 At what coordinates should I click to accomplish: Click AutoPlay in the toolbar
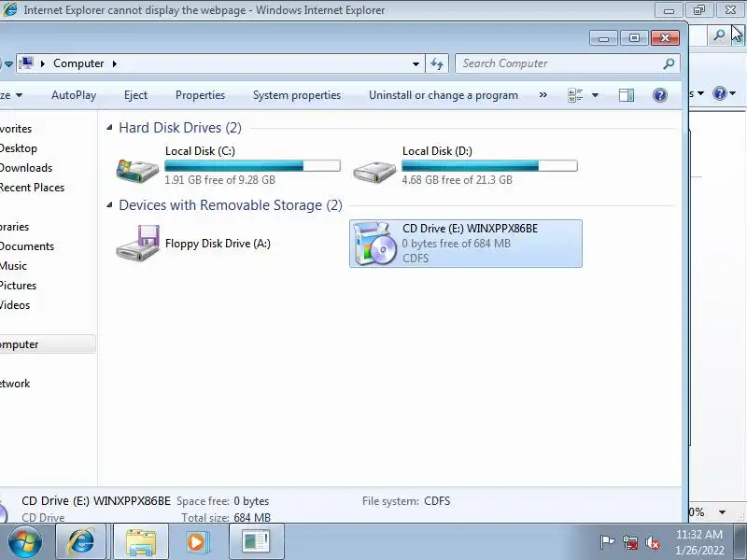[74, 95]
